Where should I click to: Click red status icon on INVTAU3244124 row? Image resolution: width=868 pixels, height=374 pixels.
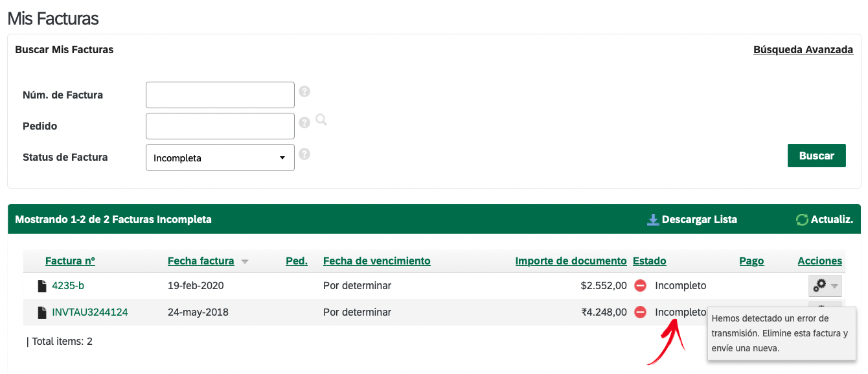click(x=640, y=312)
